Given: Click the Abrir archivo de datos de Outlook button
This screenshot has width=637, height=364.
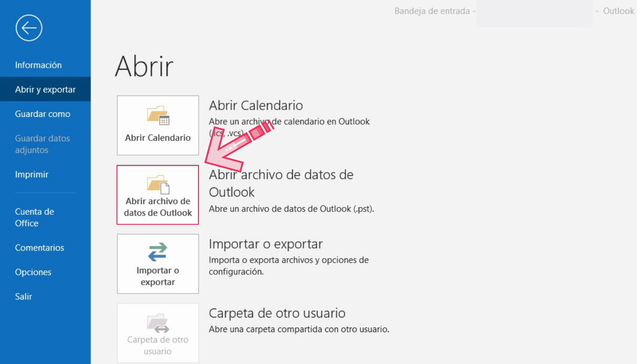Looking at the screenshot, I should pos(158,195).
